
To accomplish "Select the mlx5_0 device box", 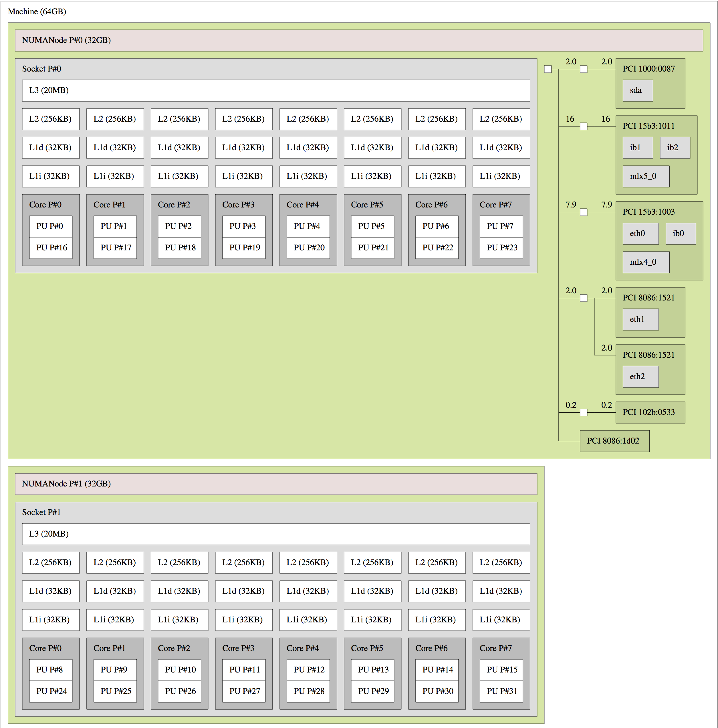I will coord(646,176).
